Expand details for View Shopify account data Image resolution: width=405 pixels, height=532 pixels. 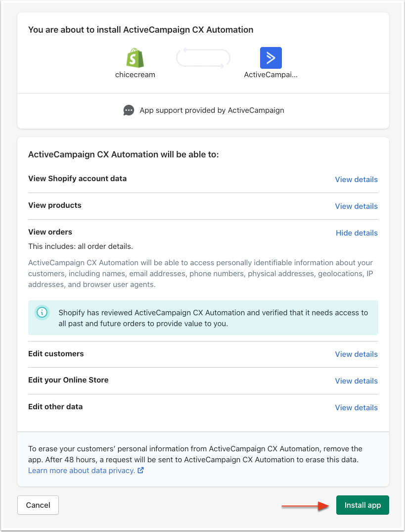[x=356, y=180]
